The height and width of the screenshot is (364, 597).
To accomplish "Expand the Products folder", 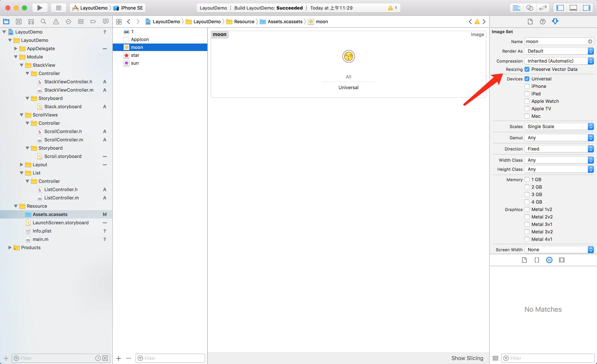I will click(x=10, y=248).
